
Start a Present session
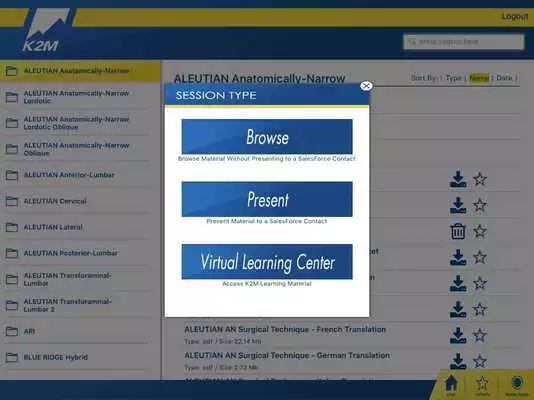coord(267,199)
